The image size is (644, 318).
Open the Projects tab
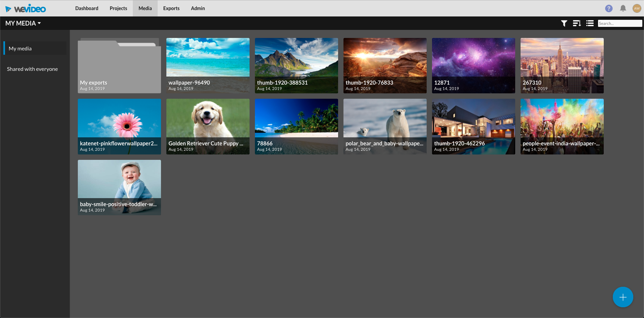(118, 8)
